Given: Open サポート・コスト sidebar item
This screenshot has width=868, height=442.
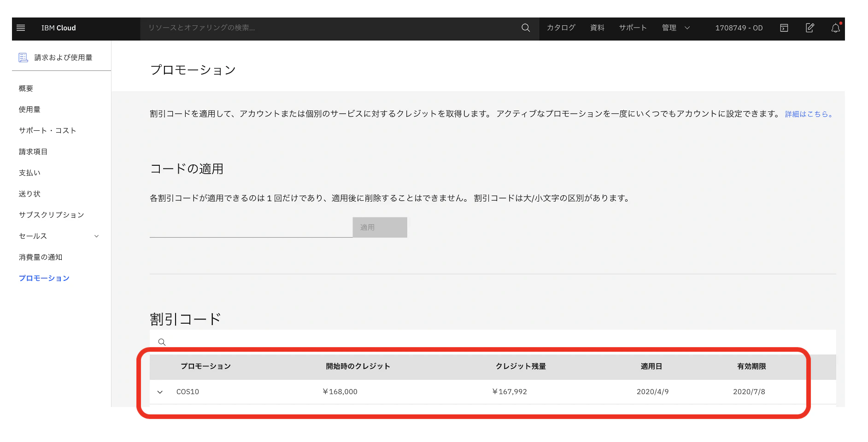Looking at the screenshot, I should click(x=47, y=131).
